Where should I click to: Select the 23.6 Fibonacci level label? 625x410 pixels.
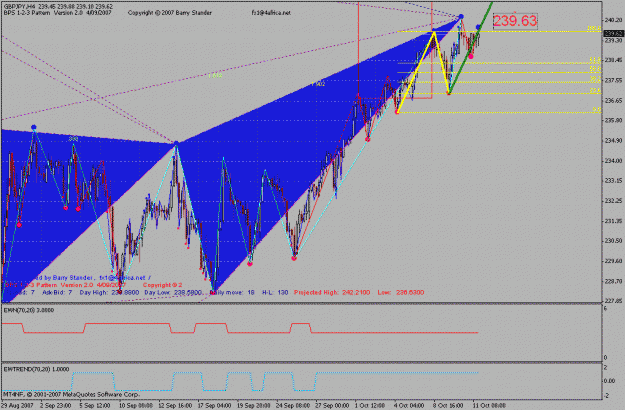pos(595,91)
